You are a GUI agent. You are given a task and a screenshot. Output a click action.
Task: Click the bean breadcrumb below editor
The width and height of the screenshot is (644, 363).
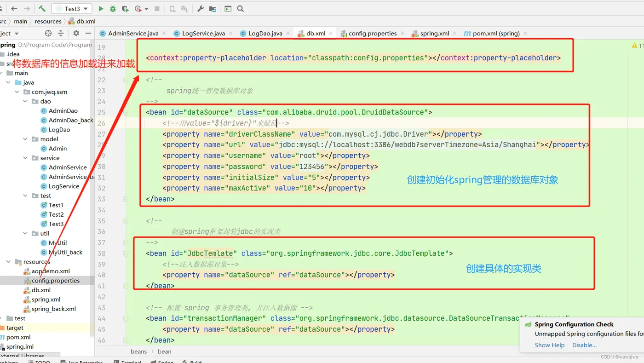pos(165,351)
